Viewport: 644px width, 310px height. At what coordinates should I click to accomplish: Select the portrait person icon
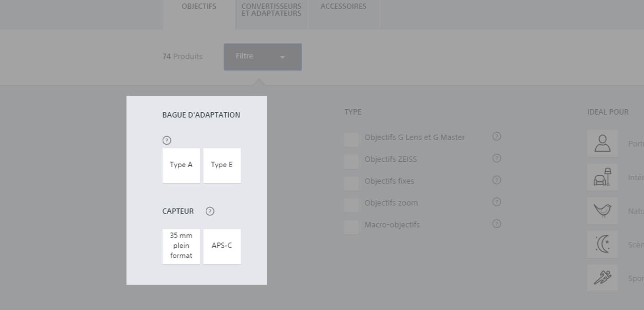(603, 143)
